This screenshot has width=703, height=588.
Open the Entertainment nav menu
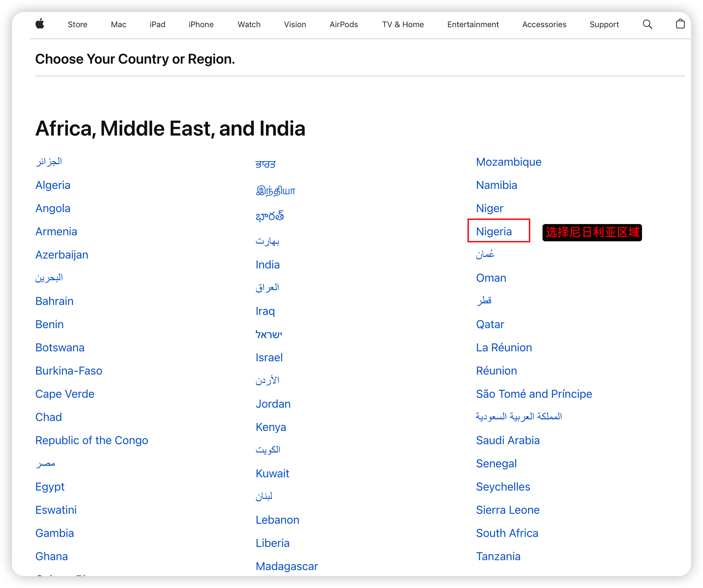click(473, 25)
